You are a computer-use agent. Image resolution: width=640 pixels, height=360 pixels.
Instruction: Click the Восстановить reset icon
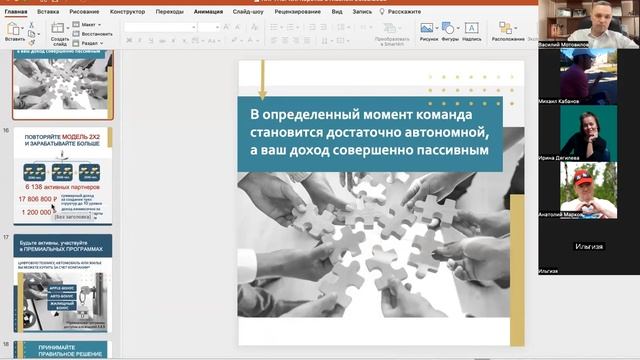click(x=76, y=34)
